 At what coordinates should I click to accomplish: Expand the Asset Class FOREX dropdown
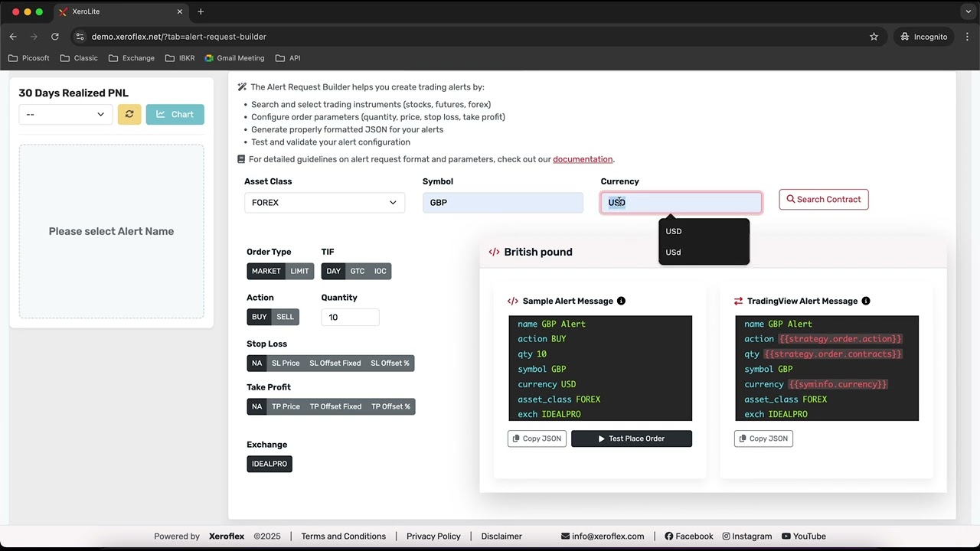click(x=325, y=203)
